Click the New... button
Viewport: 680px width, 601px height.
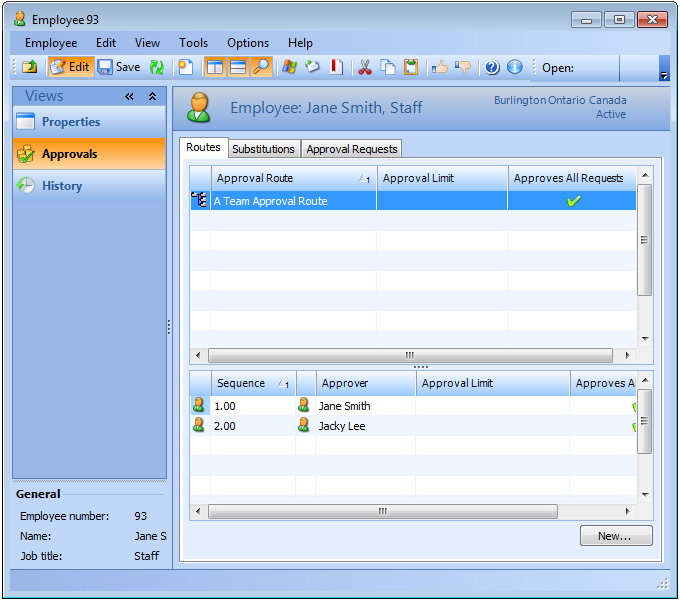click(615, 536)
